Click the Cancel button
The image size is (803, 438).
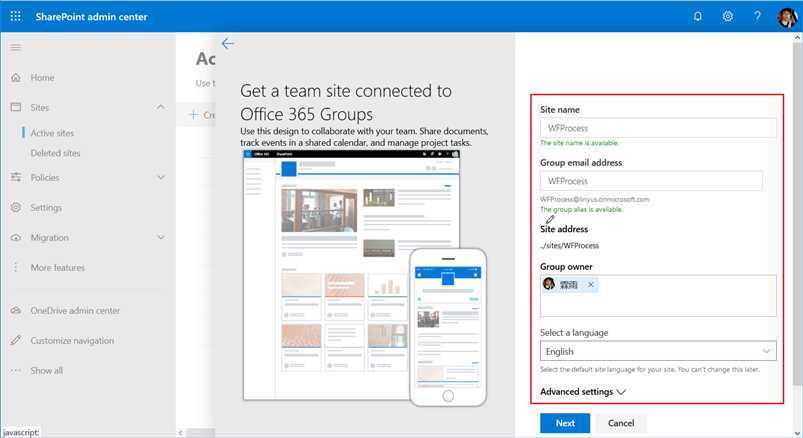pyautogui.click(x=621, y=423)
